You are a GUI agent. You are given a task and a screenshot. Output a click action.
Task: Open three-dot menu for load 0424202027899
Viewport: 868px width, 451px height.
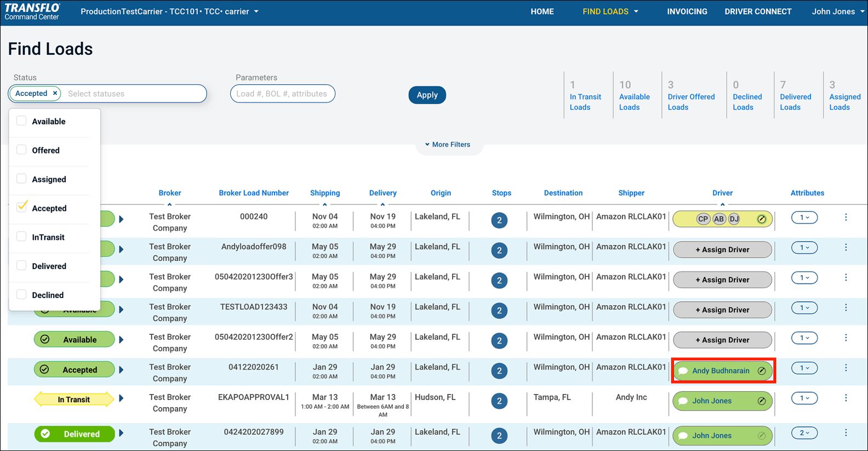pos(846,433)
